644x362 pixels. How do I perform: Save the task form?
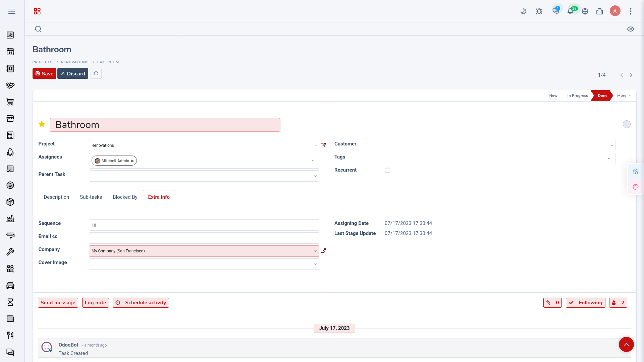44,73
